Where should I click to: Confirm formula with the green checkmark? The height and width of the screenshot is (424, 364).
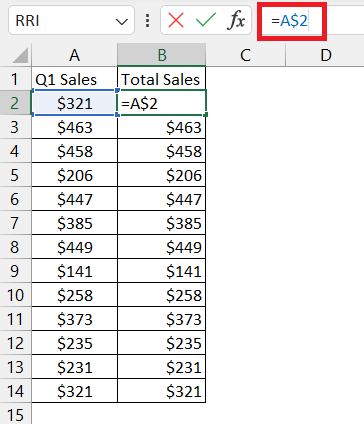pos(206,20)
